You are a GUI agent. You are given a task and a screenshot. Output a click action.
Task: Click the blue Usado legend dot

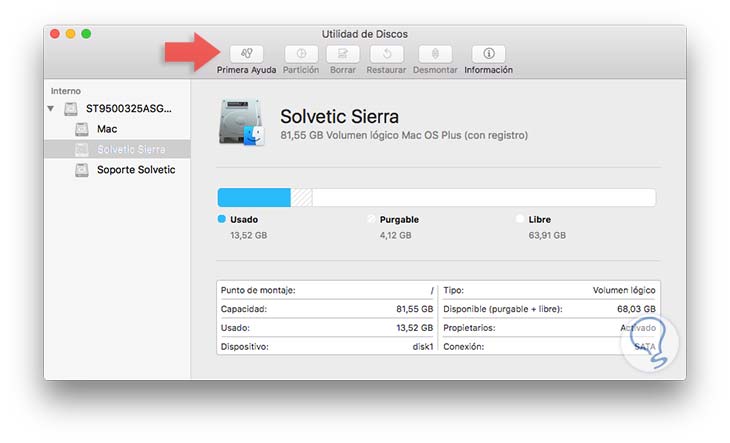[222, 219]
